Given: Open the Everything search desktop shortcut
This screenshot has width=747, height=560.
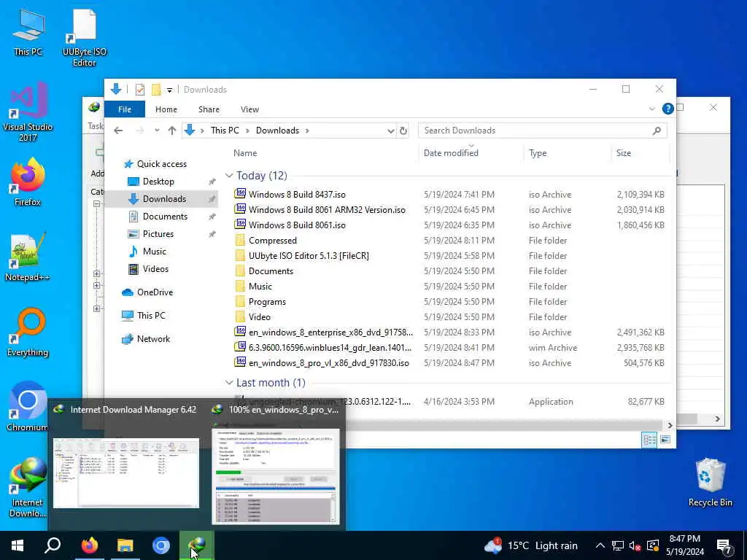Looking at the screenshot, I should click(x=28, y=332).
